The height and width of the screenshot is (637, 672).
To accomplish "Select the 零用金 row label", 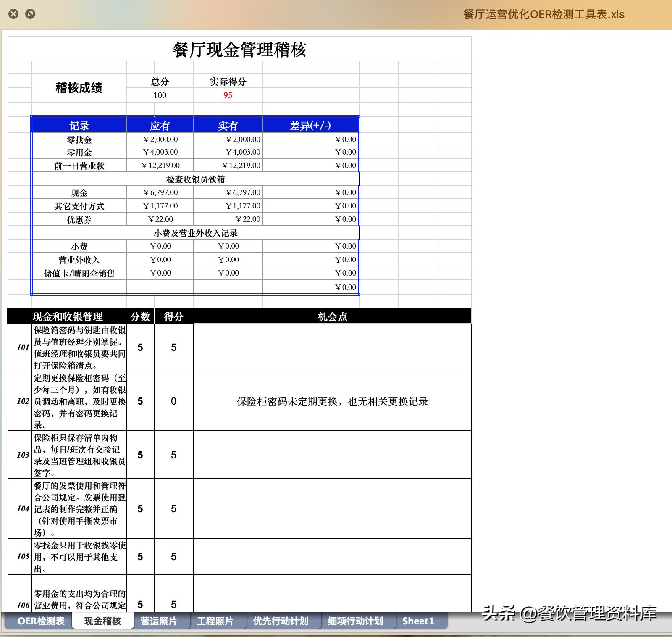I will (79, 152).
